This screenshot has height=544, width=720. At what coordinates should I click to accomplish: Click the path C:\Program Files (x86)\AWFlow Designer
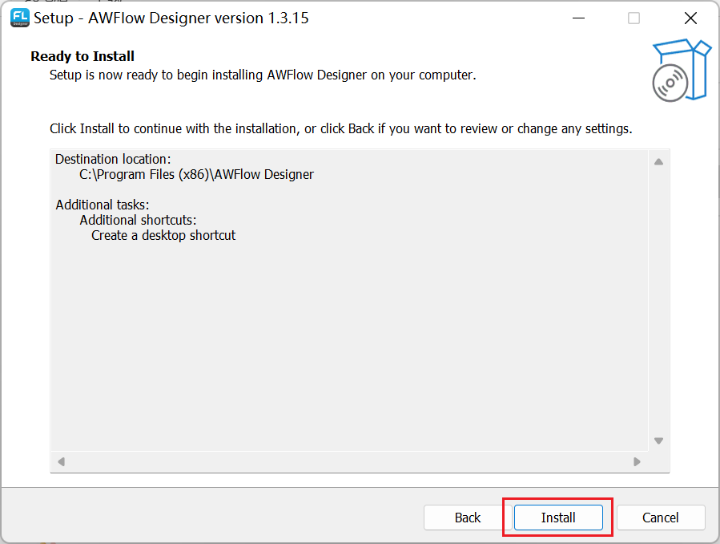197,174
